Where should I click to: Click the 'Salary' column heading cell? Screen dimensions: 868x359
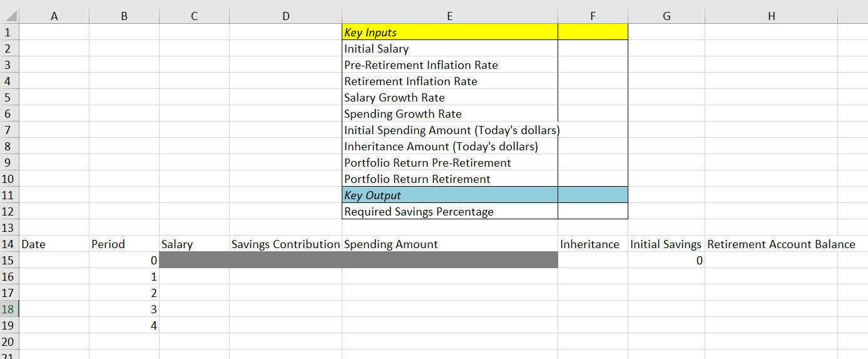coord(195,244)
